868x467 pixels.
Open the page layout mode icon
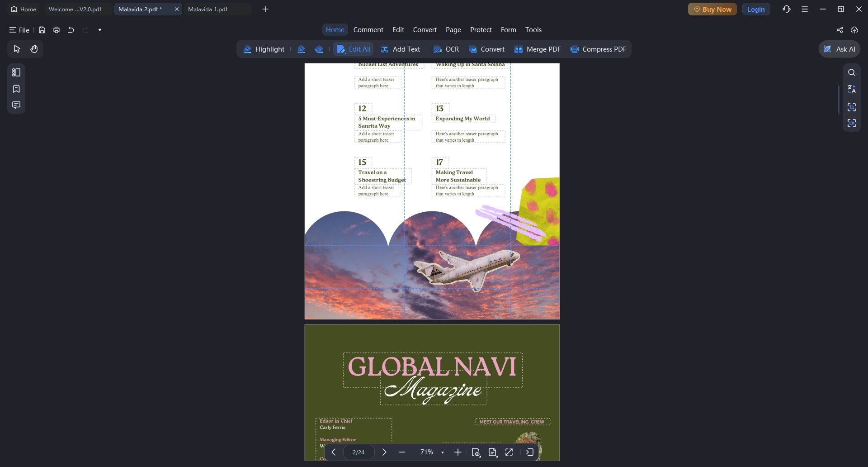[x=493, y=452]
